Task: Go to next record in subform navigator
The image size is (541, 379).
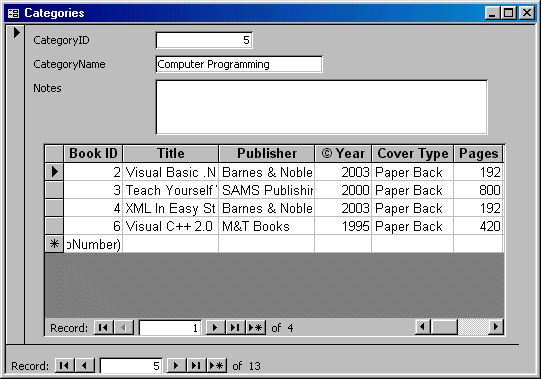Action: (215, 327)
